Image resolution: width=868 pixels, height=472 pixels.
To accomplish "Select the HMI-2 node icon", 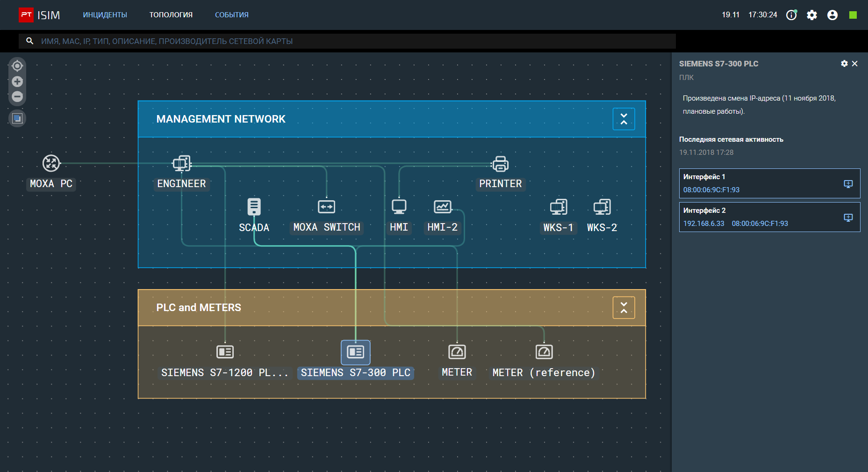I will tap(443, 206).
